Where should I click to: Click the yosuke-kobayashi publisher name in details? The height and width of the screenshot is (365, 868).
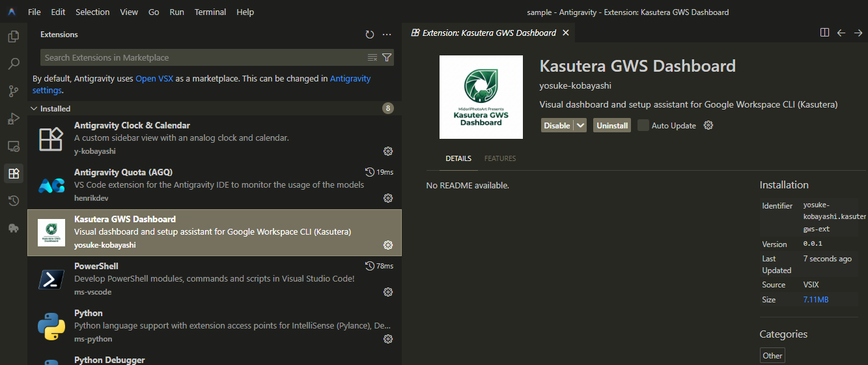coord(576,85)
